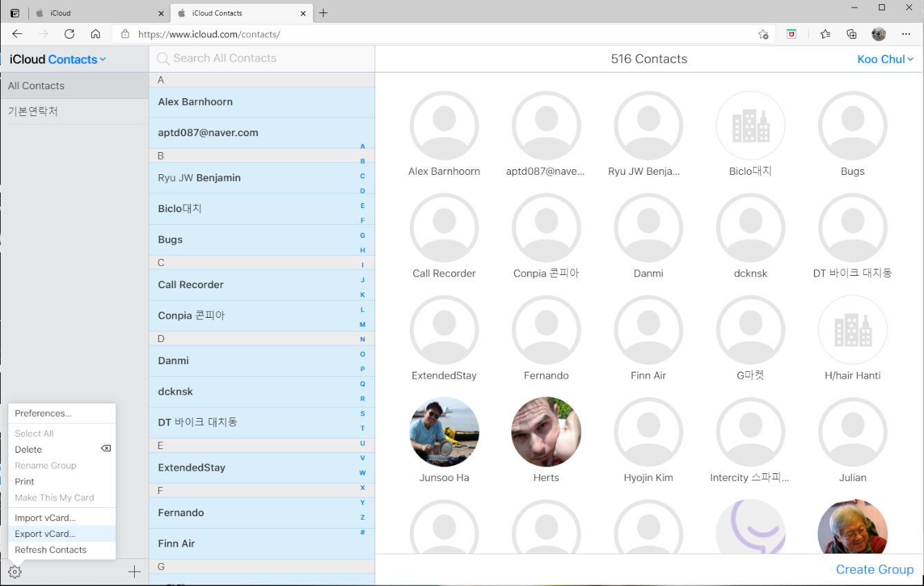Select Bugs avatar in grid
The height and width of the screenshot is (586, 924).
click(x=853, y=126)
